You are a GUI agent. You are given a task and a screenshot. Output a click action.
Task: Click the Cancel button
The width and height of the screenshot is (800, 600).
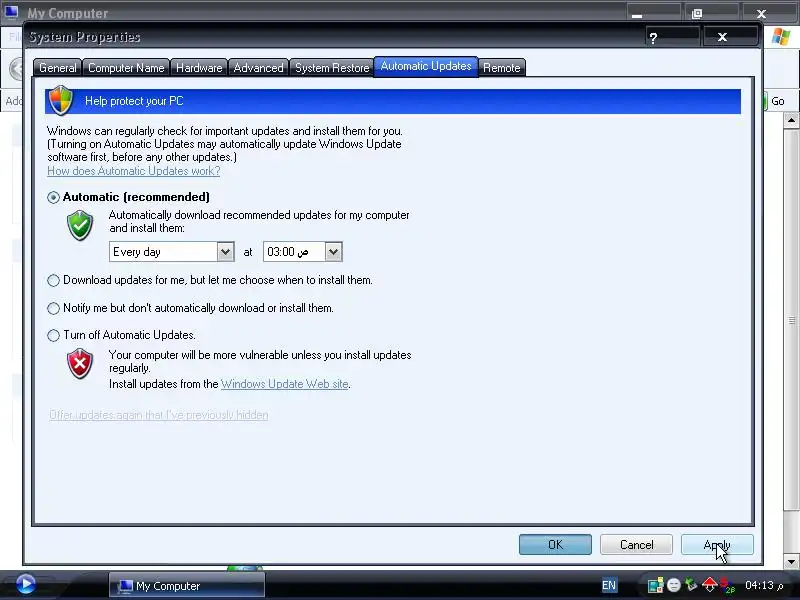636,544
